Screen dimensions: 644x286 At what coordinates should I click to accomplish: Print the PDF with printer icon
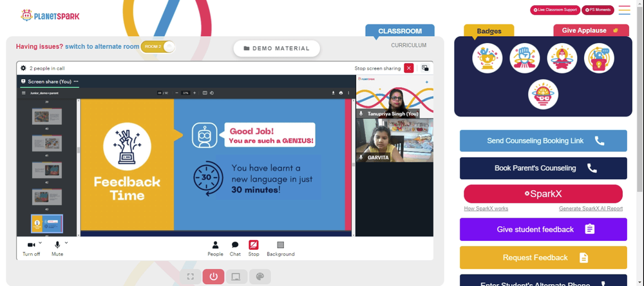(341, 93)
